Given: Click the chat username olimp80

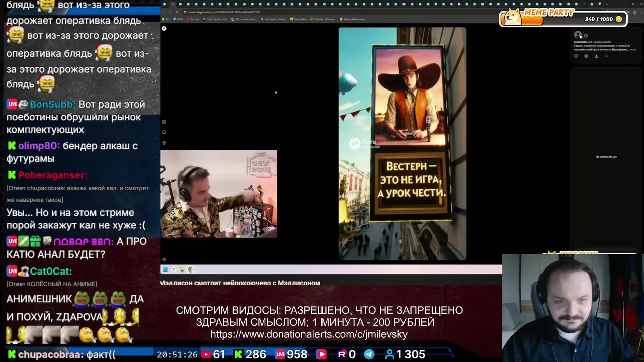Looking at the screenshot, I should point(39,146).
